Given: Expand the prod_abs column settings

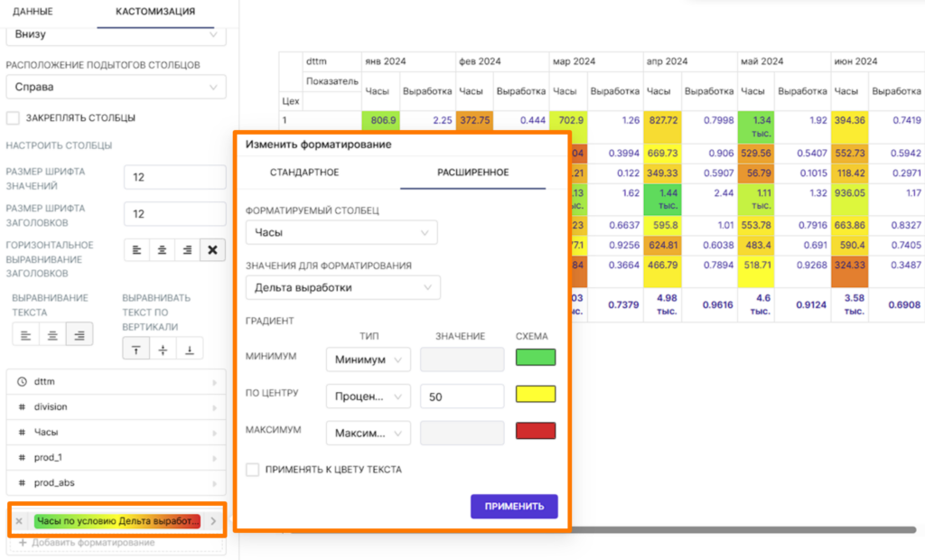Looking at the screenshot, I should [x=117, y=482].
